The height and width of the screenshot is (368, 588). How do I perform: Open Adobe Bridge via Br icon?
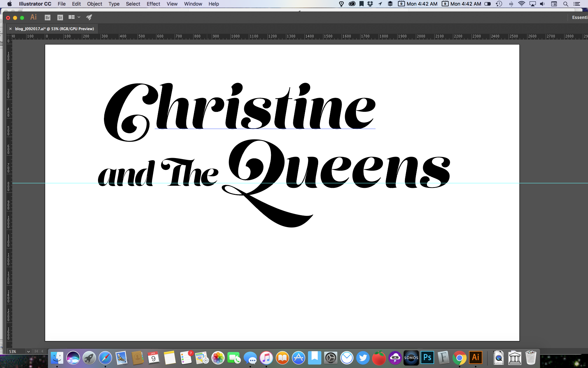(x=48, y=17)
